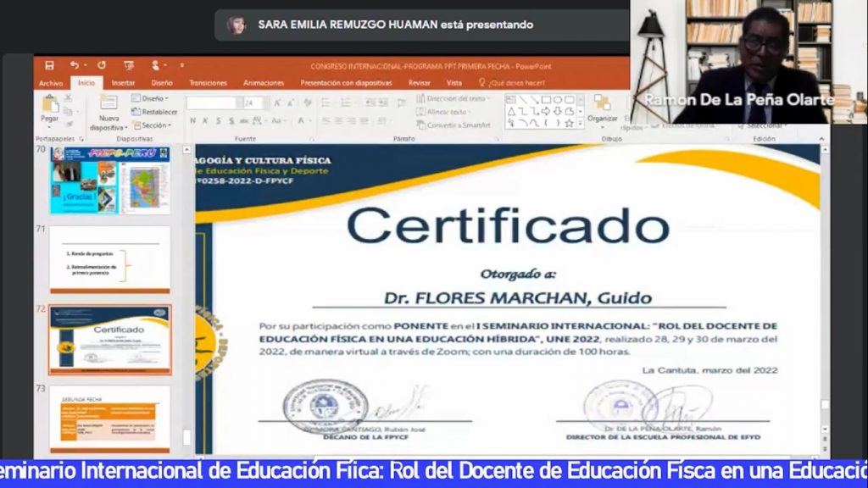Select slide 70 thumbnail
Image resolution: width=868 pixels, height=488 pixels.
tap(109, 180)
